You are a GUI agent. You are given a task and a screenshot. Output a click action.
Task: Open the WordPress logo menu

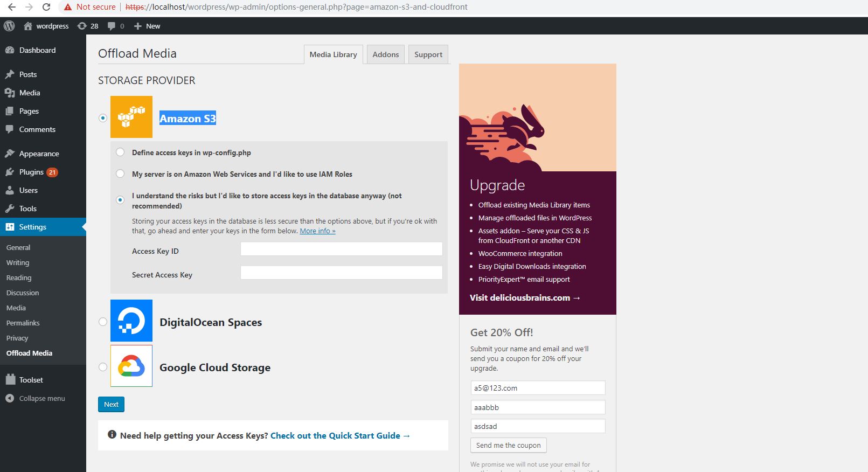(x=9, y=26)
